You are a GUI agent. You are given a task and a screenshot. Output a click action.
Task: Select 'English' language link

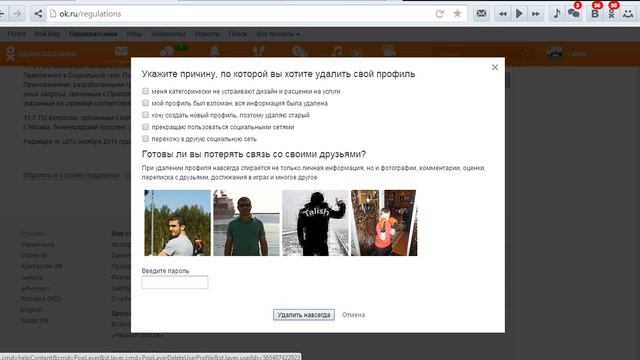[31, 310]
